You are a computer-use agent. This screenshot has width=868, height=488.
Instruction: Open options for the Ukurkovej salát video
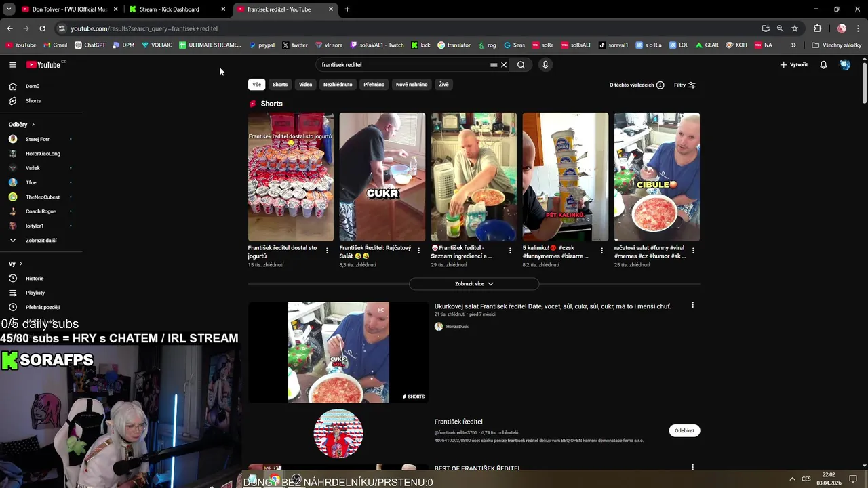pos(692,306)
